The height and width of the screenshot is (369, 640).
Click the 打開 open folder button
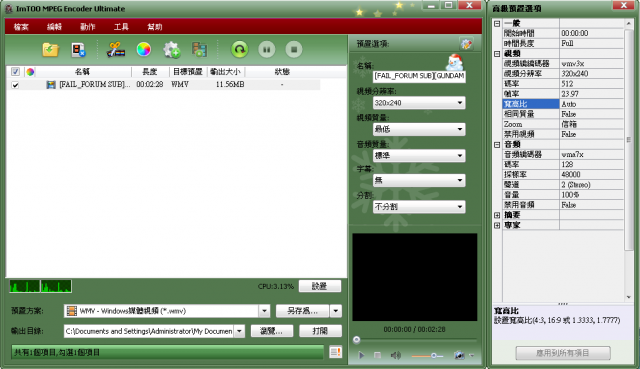tap(320, 331)
